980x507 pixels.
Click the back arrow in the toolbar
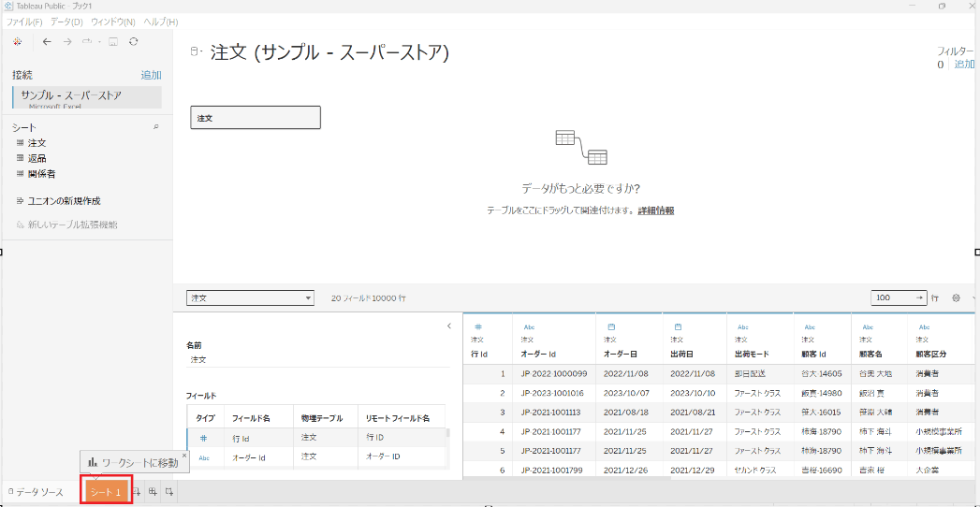[x=47, y=41]
